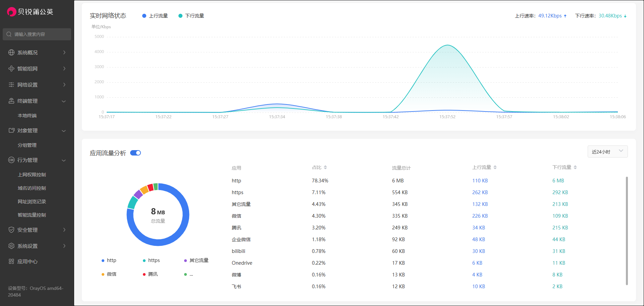The image size is (644, 306).
Task: Click the 8 MB 总流量 center label
Action: coord(158,215)
